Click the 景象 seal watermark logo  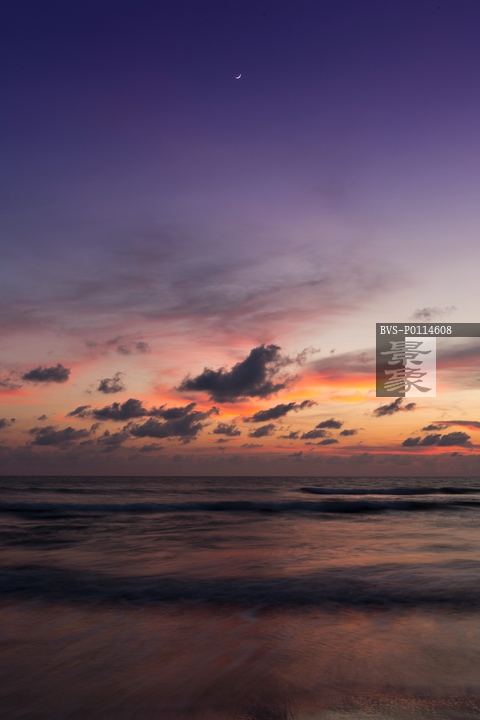click(406, 366)
